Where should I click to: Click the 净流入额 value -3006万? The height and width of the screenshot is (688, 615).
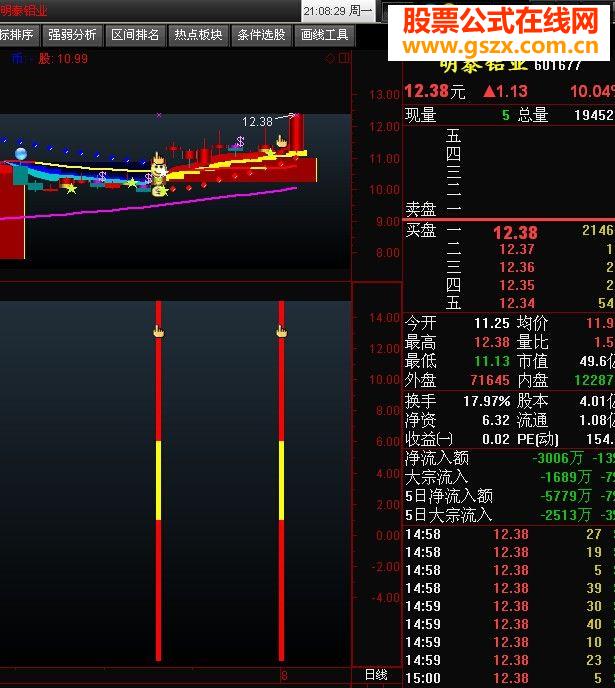coord(557,458)
